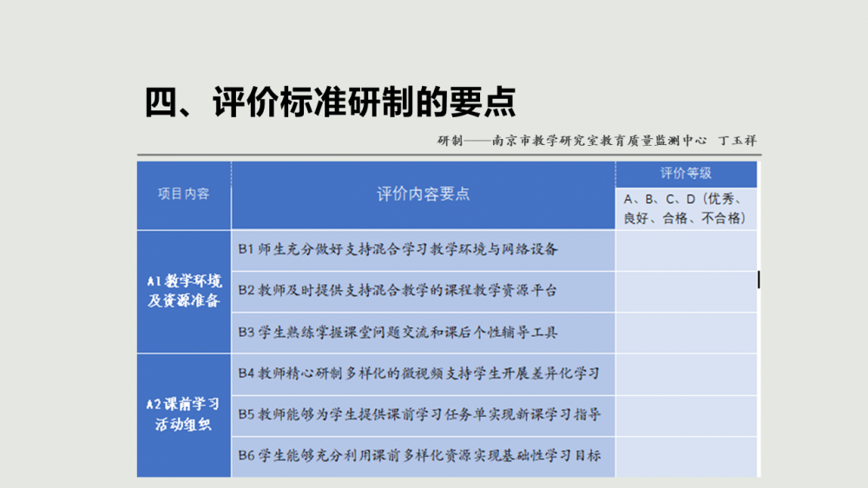Viewport: 868px width, 488px height.
Task: Click the B1 师生充分做好 row text
Action: click(x=398, y=250)
